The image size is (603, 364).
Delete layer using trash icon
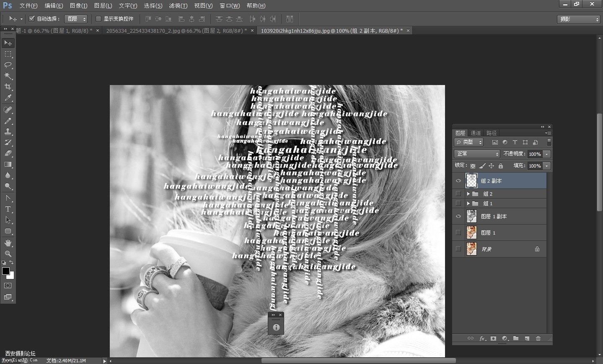tap(538, 338)
